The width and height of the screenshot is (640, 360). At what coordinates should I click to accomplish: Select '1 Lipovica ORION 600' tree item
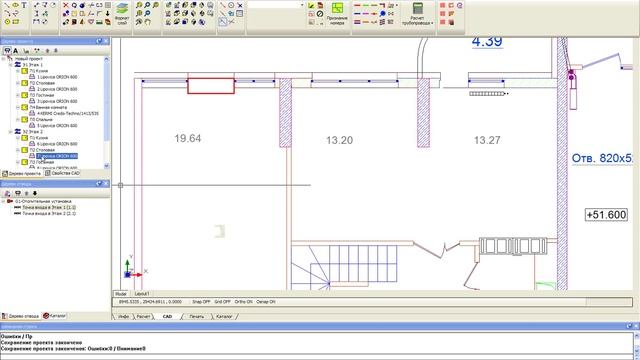[57, 77]
